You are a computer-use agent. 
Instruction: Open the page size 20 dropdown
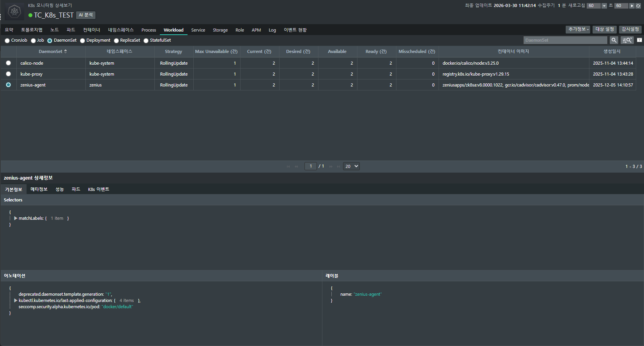[x=351, y=166]
